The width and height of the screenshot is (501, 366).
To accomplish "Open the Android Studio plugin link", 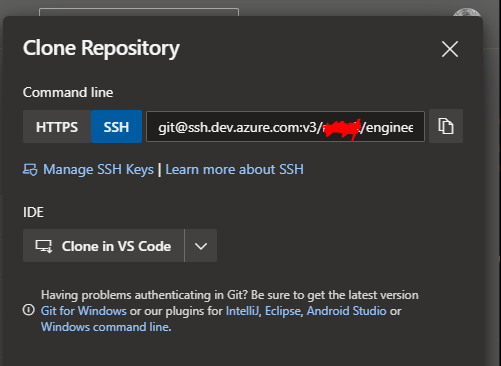I will click(346, 311).
